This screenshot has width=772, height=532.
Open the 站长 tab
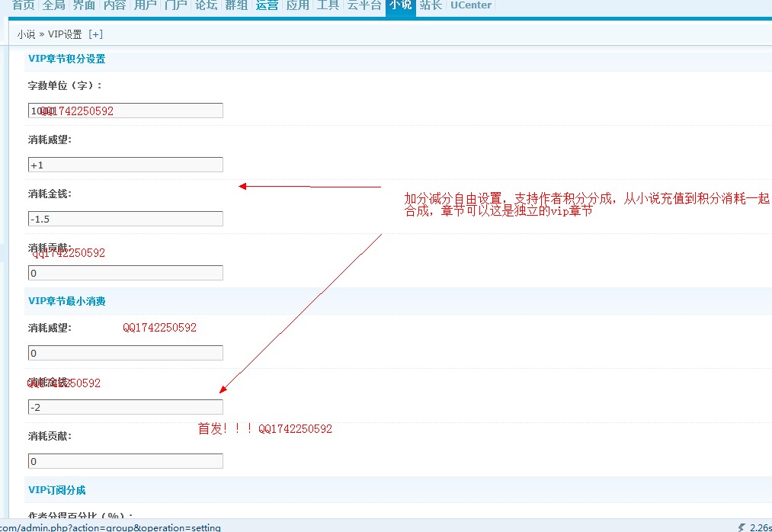(431, 5)
